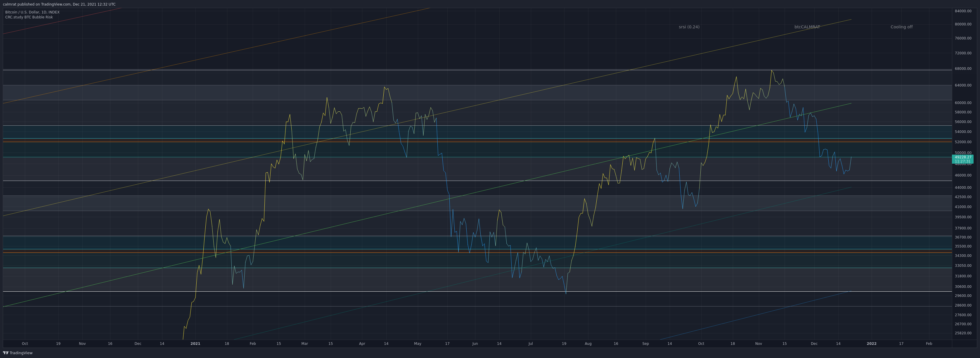Image resolution: width=980 pixels, height=358 pixels.
Task: Click the TradingView logo icon at bottom-left
Action: 5,353
